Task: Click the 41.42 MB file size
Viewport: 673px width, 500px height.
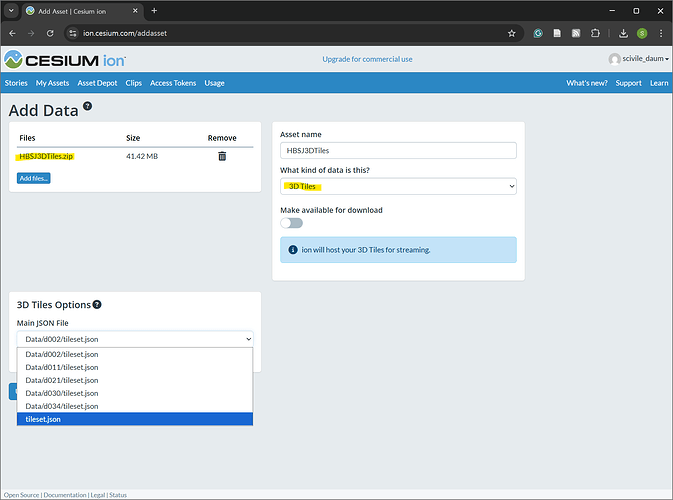Action: tap(142, 156)
